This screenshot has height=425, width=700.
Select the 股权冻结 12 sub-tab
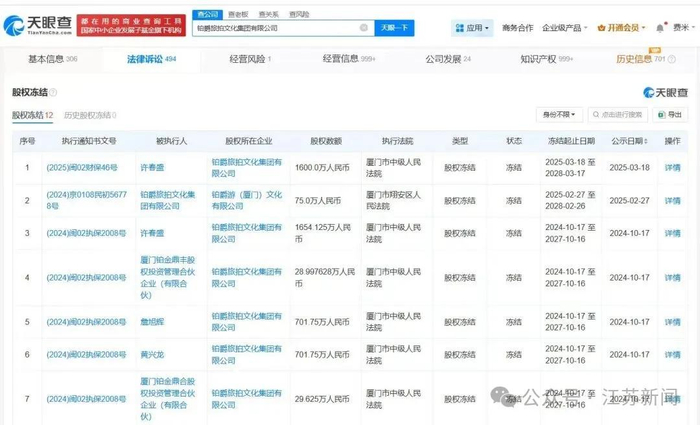coord(33,115)
